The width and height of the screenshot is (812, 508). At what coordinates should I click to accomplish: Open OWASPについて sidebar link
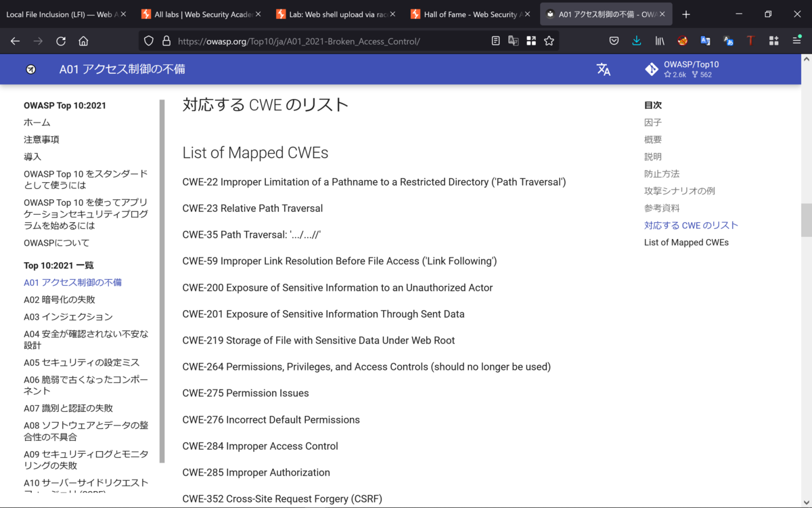pyautogui.click(x=56, y=242)
